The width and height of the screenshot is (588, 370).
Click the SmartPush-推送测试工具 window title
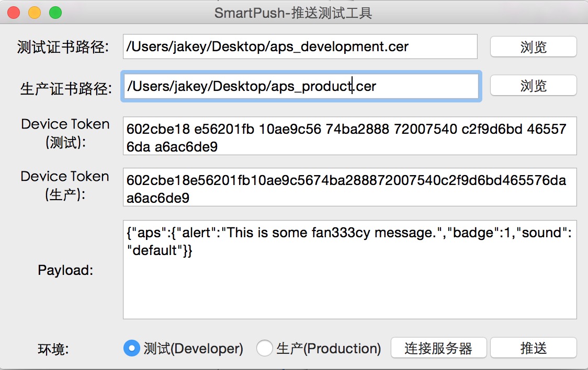click(x=293, y=13)
